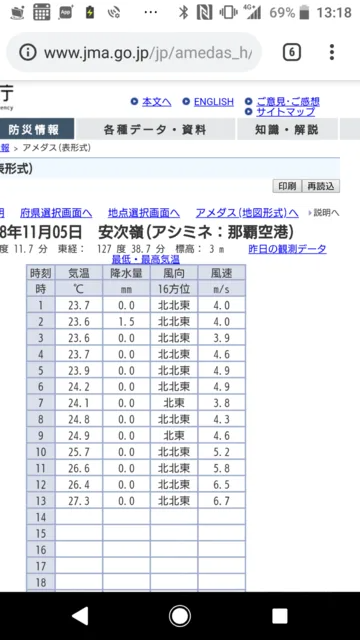Tap the battery indicator in status bar
Screen dimensions: 360x640
click(304, 12)
